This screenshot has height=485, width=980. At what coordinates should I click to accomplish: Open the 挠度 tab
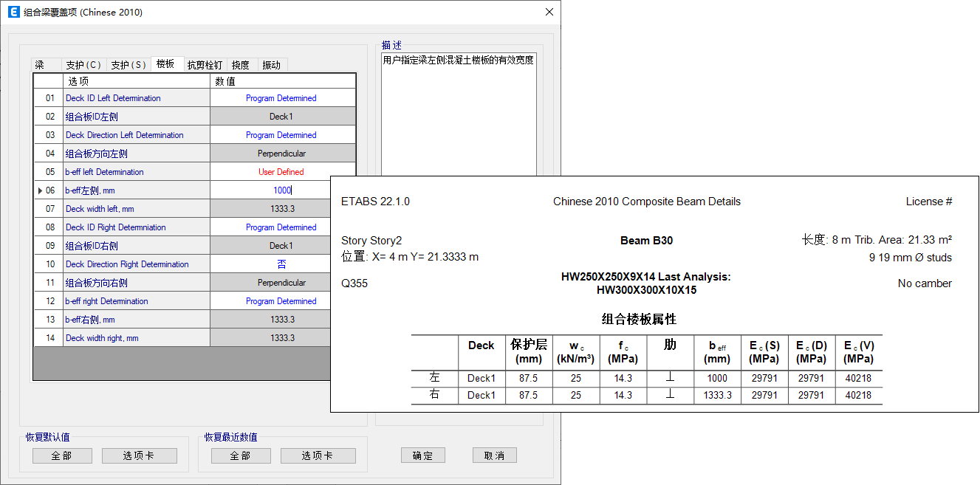coord(241,65)
